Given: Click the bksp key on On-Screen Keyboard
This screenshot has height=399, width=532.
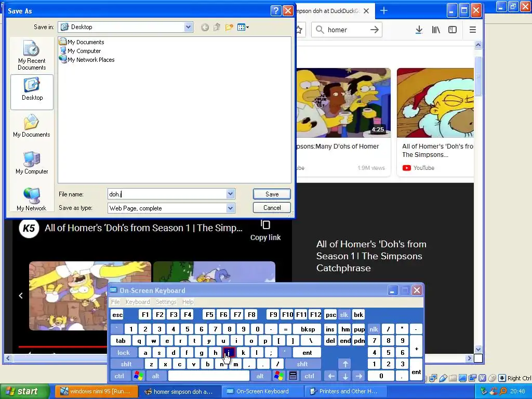Looking at the screenshot, I should click(x=308, y=329).
